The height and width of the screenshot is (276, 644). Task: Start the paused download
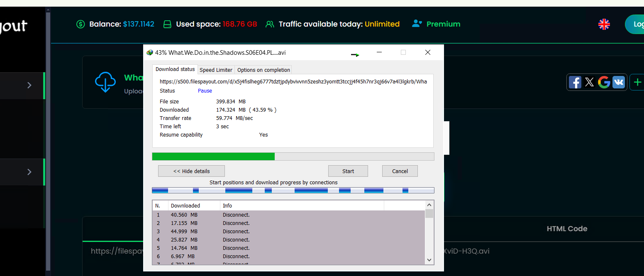point(348,171)
